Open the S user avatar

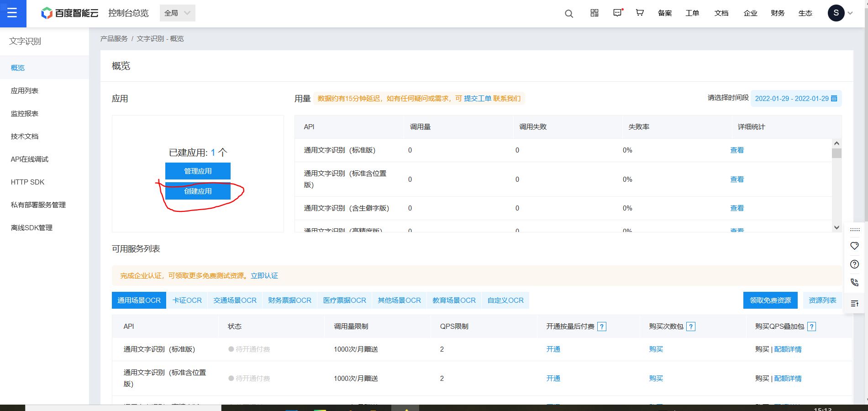coord(836,13)
